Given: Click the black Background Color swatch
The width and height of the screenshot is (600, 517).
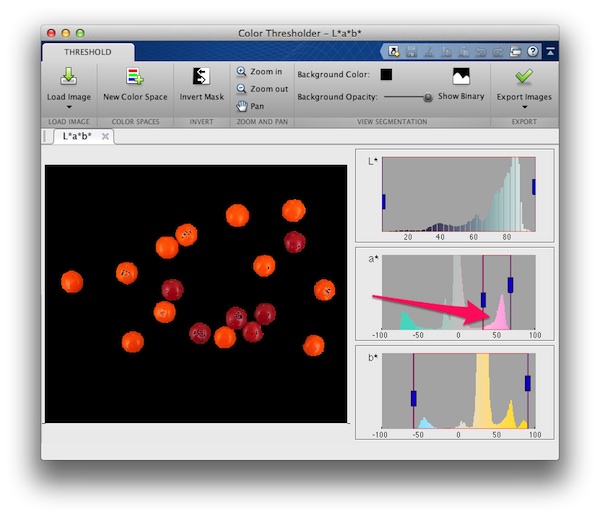Looking at the screenshot, I should 387,74.
